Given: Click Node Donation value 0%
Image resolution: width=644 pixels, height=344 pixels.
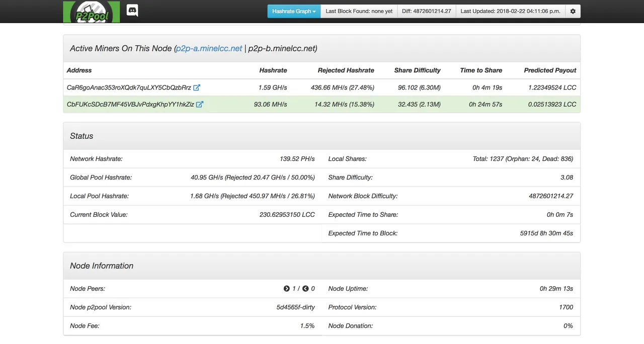Looking at the screenshot, I should [x=568, y=326].
